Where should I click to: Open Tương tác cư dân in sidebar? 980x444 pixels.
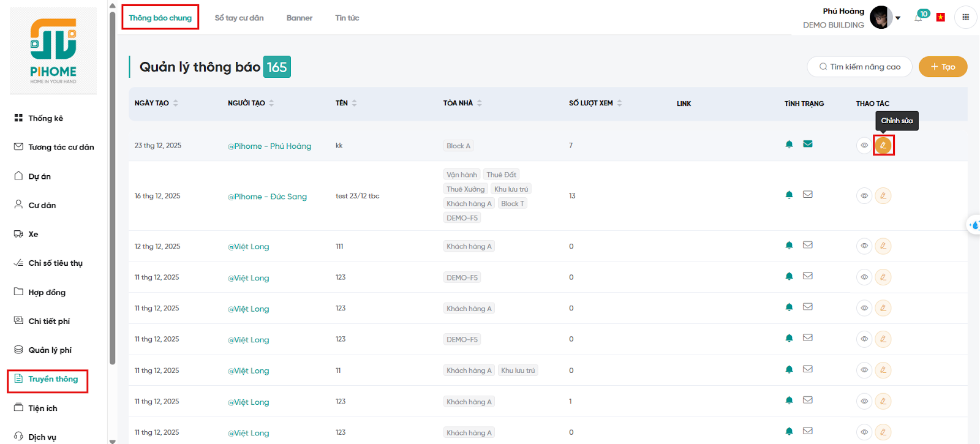(x=61, y=147)
